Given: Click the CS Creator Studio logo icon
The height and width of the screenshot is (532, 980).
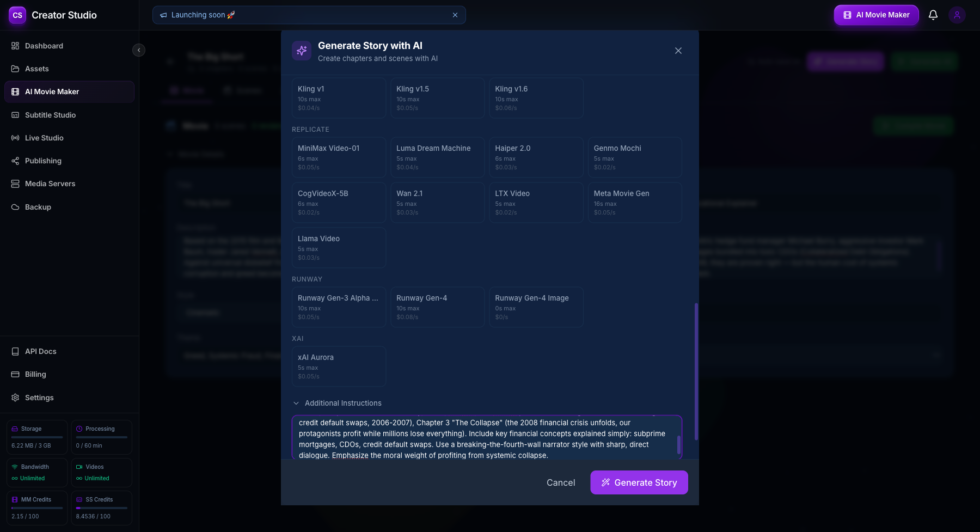Looking at the screenshot, I should pyautogui.click(x=17, y=15).
